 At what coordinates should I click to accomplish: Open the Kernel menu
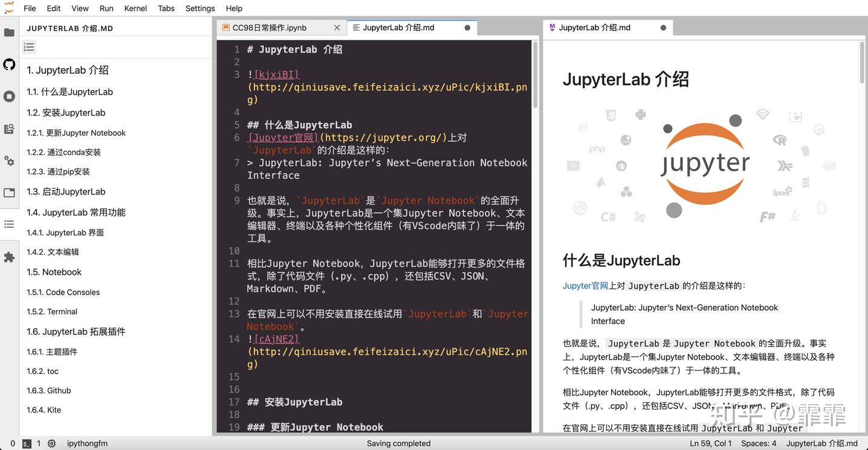pyautogui.click(x=135, y=8)
